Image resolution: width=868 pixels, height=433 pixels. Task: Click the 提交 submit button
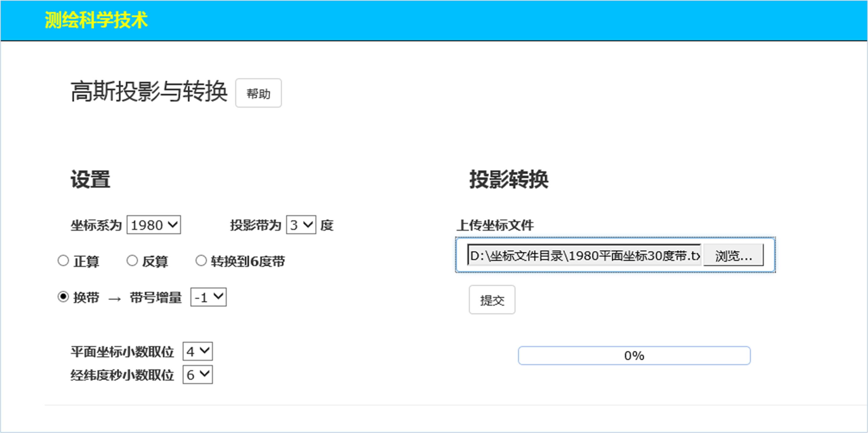[x=492, y=300]
